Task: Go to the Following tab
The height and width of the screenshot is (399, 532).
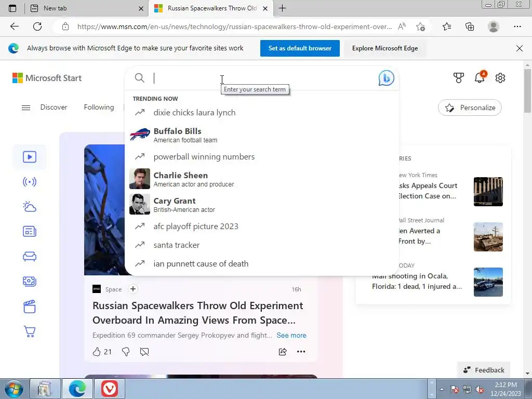Action: (99, 107)
